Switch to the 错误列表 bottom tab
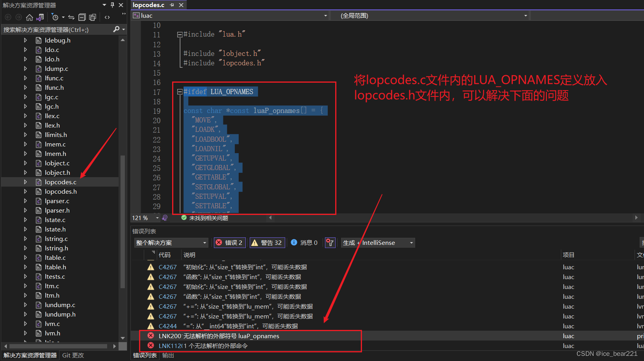644x361 pixels. [x=145, y=355]
